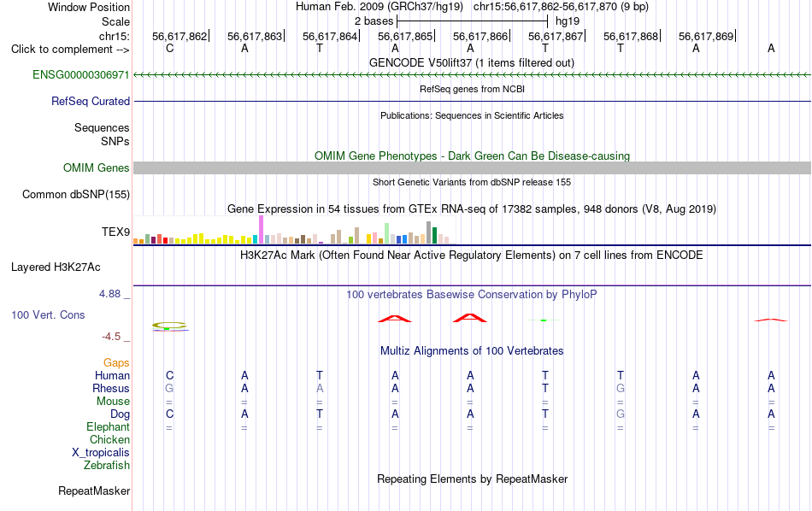Click position label 56,617,863
This screenshot has height=511, width=812.
[255, 36]
